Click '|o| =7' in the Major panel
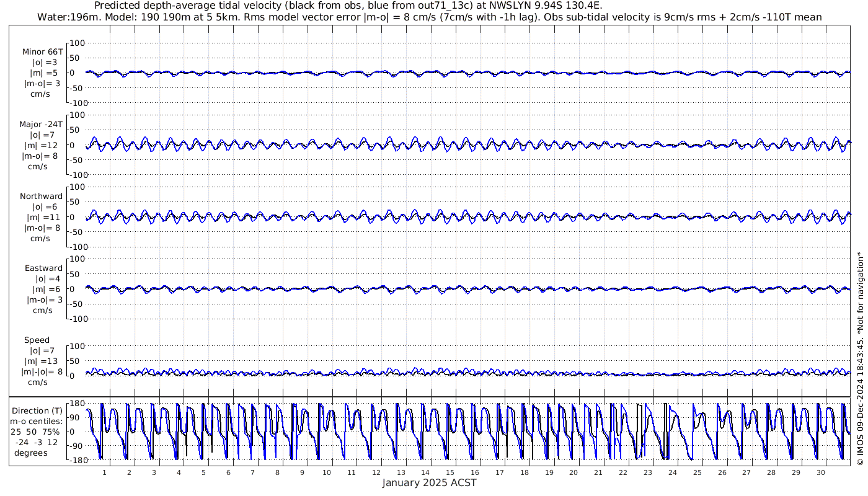This screenshot has height=496, width=868. 43,135
